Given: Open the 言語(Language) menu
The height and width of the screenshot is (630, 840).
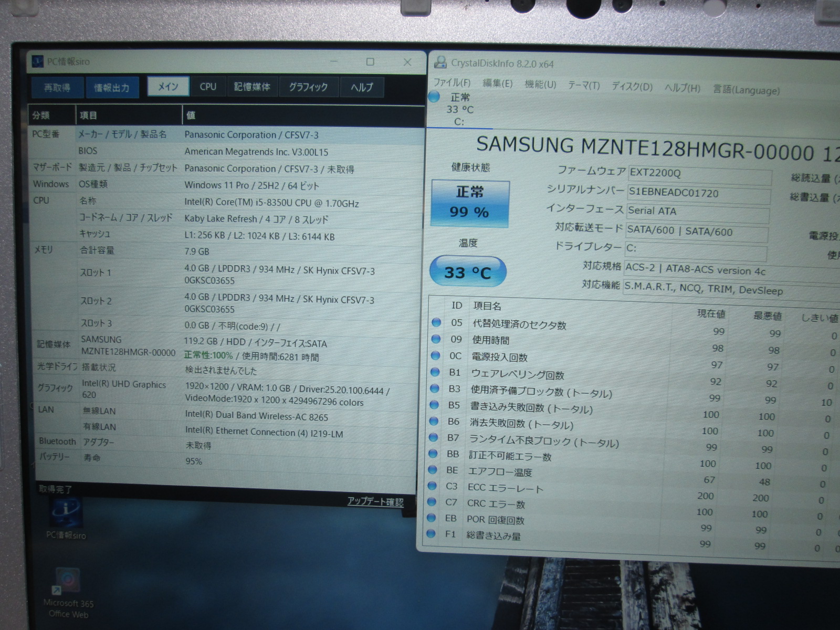Looking at the screenshot, I should click(746, 90).
